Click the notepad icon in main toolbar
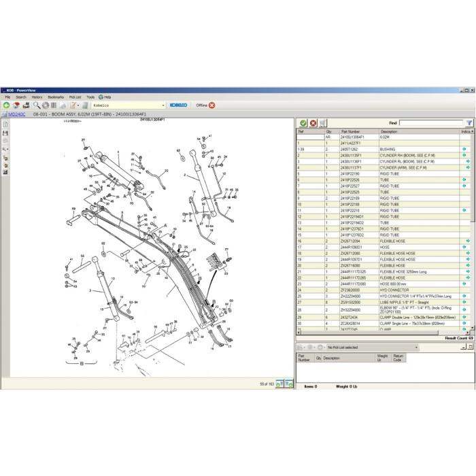Screen dimensions: 476x476 tap(73, 105)
